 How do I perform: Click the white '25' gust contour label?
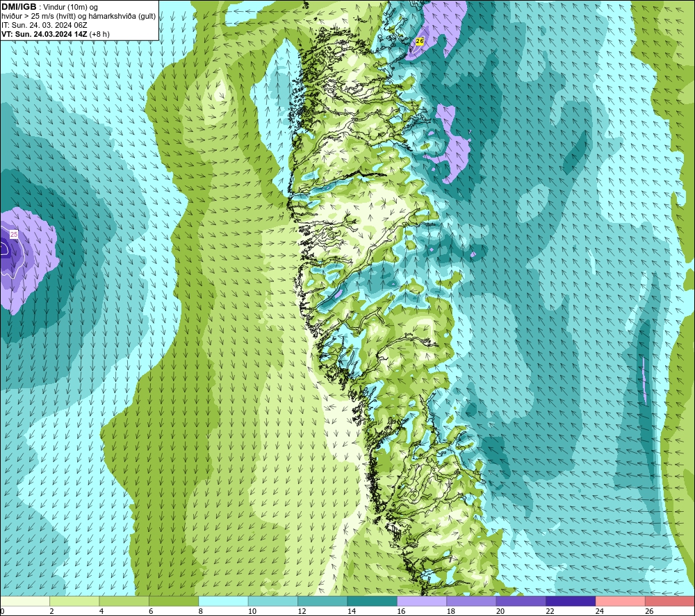tap(14, 234)
